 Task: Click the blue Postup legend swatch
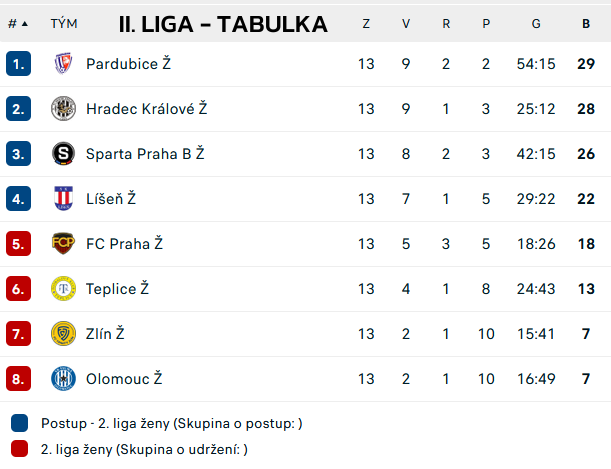point(19,423)
